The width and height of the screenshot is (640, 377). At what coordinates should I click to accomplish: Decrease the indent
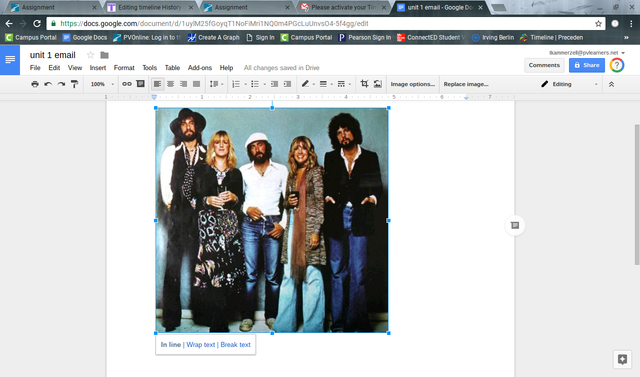(274, 84)
